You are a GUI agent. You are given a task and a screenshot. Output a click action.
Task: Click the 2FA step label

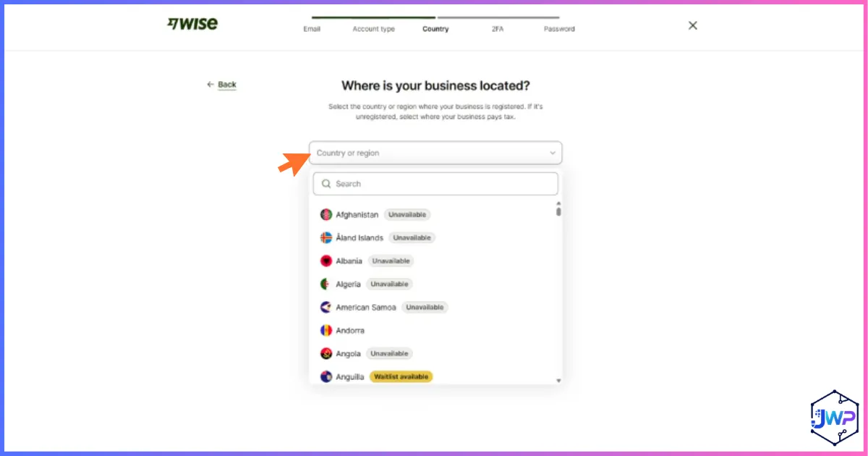point(497,29)
